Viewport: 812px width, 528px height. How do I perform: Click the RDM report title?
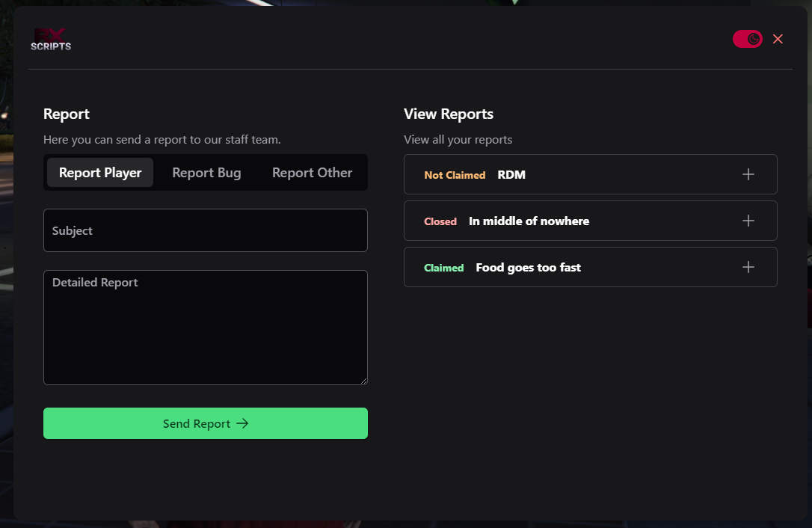[511, 175]
